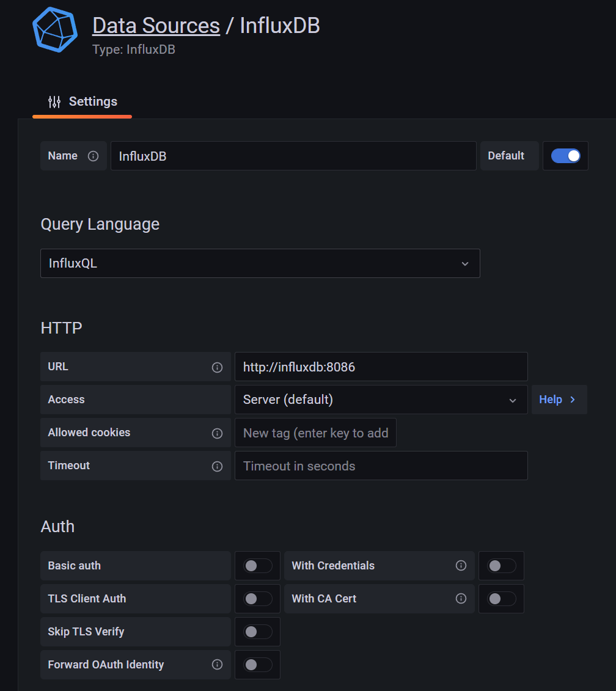Show info tooltip for Forward OAuth Identity
This screenshot has height=691, width=616.
coord(217,665)
